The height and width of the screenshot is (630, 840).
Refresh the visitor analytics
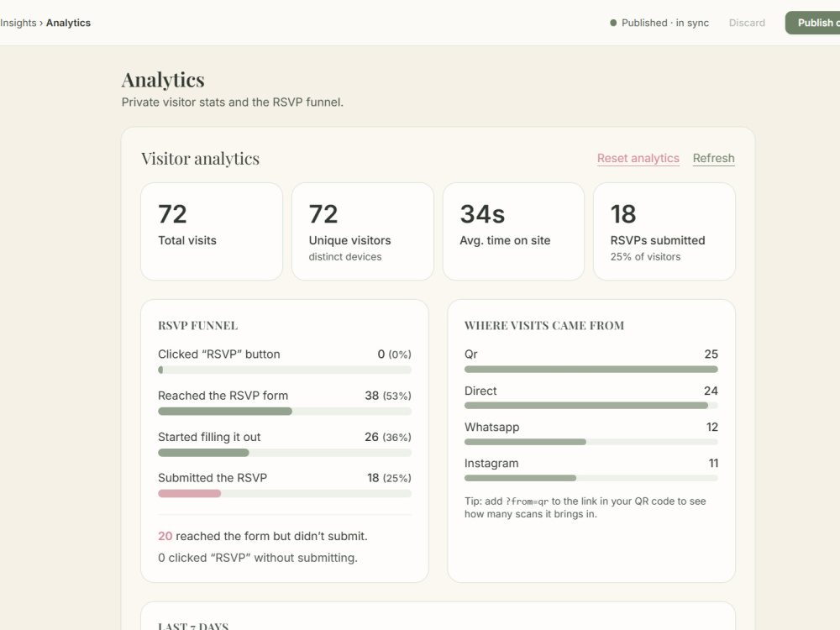[713, 159]
